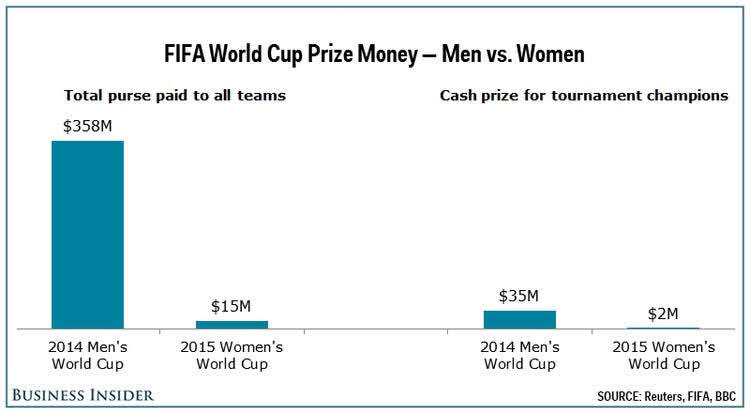
Task: Select the $35M value label
Action: (519, 296)
